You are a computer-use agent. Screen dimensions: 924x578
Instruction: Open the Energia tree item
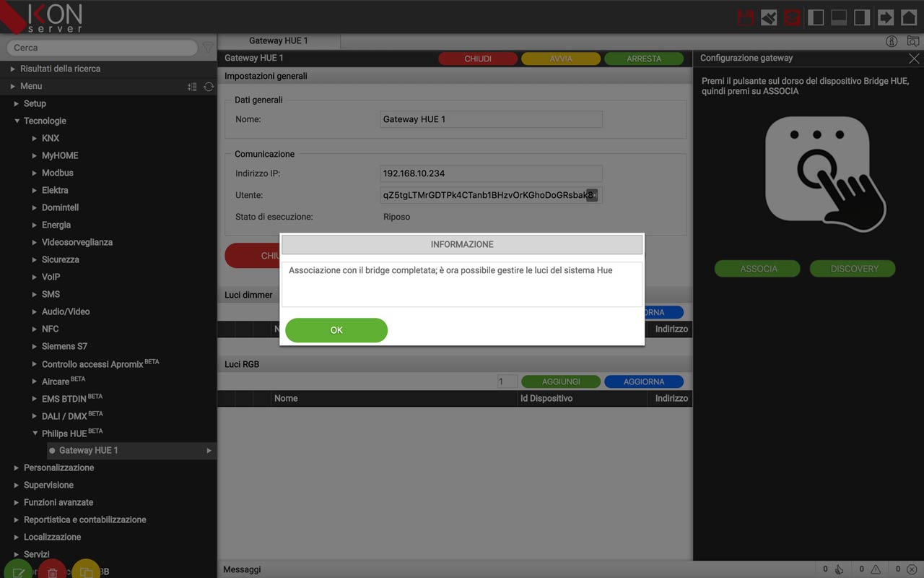point(56,225)
